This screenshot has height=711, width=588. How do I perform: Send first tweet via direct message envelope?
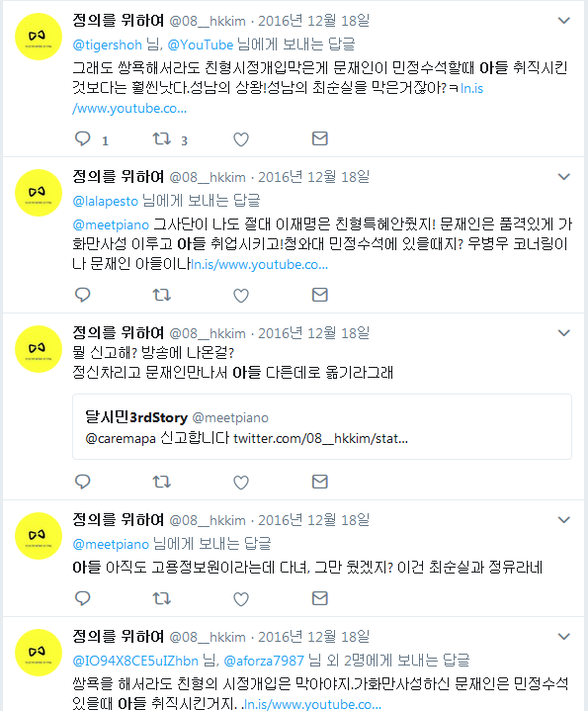(320, 138)
